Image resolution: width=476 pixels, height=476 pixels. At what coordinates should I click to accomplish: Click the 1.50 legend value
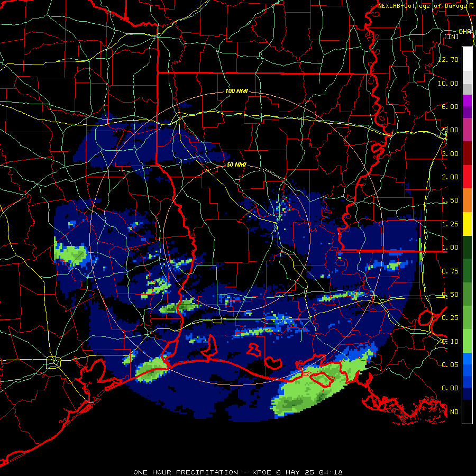(450, 200)
